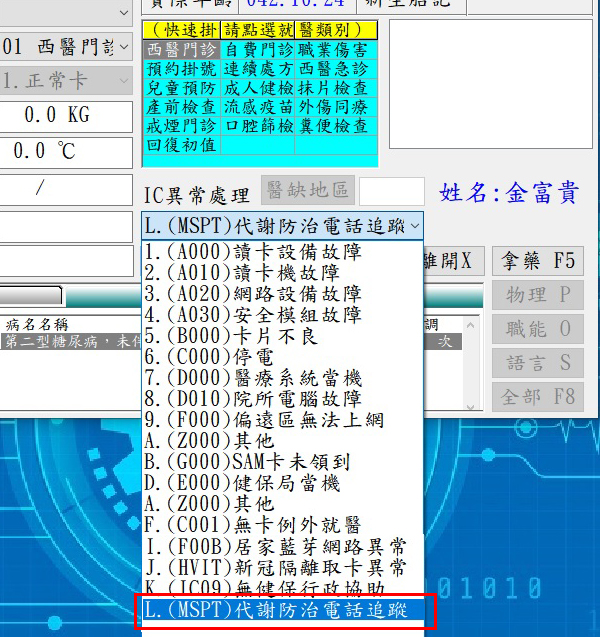The height and width of the screenshot is (637, 600).
Task: Expand the 1.正常卡 card type dropdown
Action: point(122,81)
